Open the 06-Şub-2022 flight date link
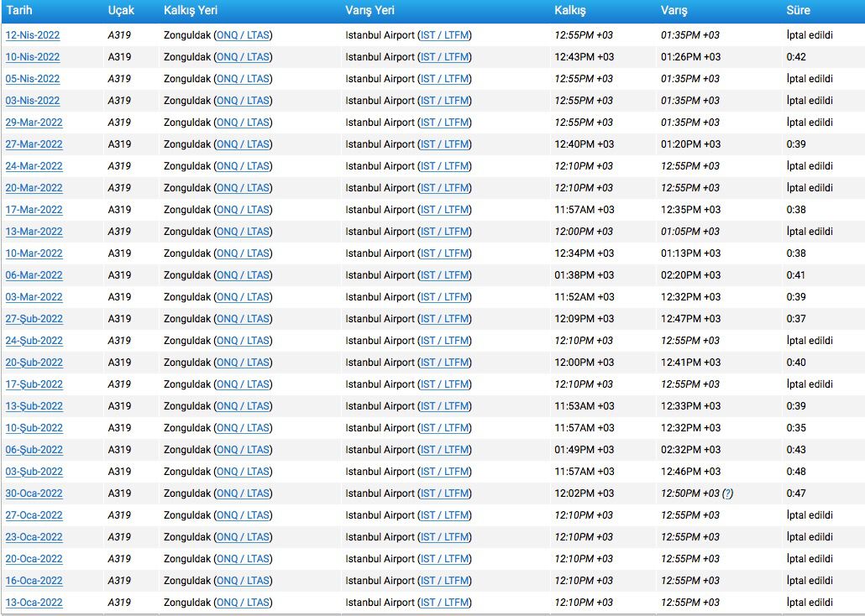The height and width of the screenshot is (616, 865). tap(34, 450)
